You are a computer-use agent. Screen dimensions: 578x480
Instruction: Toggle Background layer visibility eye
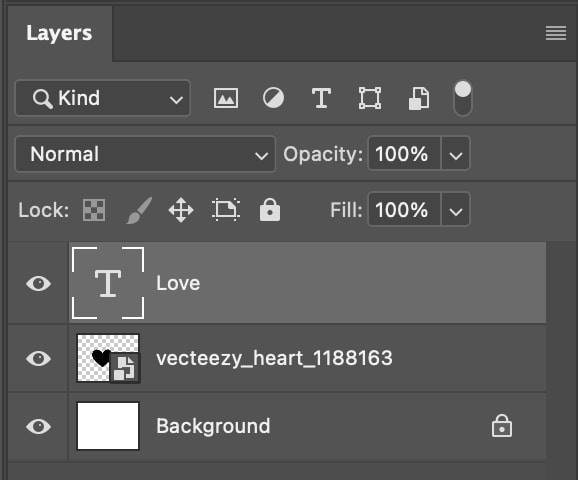click(x=38, y=427)
